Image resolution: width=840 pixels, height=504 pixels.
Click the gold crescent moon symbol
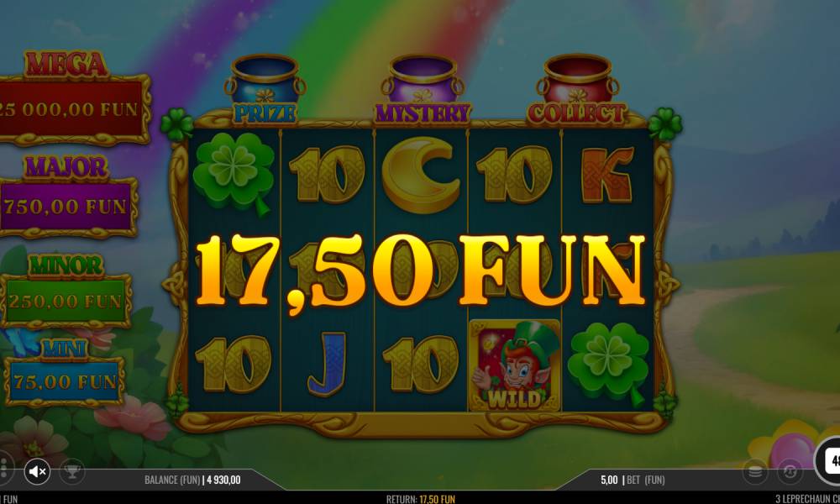[422, 175]
